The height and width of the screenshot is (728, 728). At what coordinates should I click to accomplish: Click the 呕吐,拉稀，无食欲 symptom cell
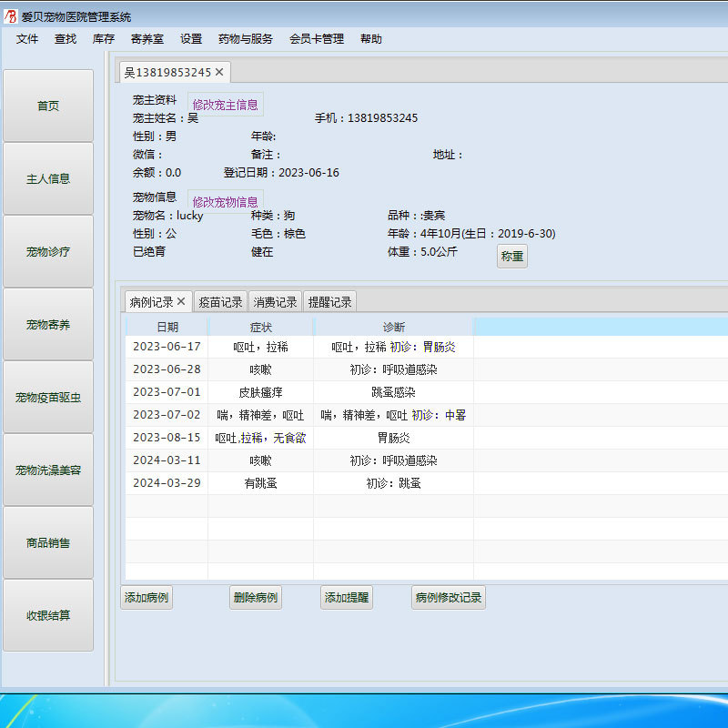[261, 438]
